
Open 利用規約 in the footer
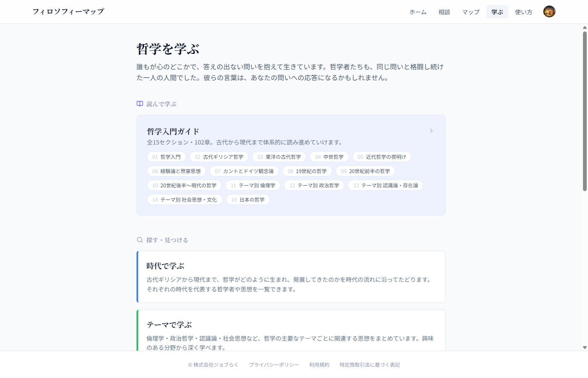tap(319, 365)
